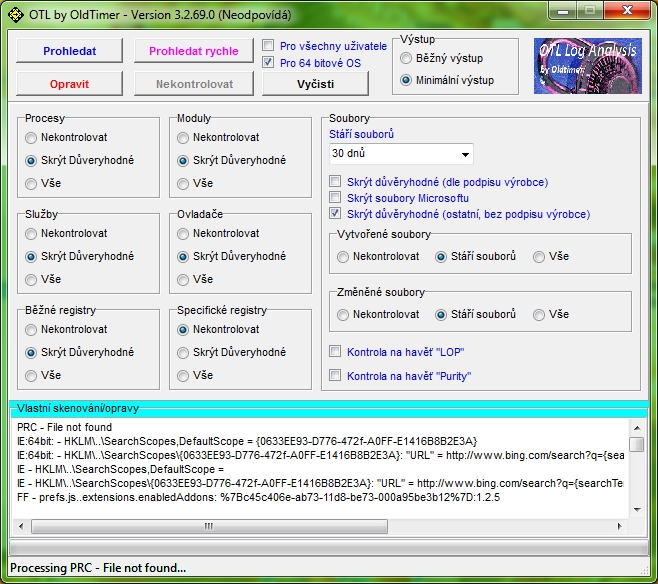The width and height of the screenshot is (658, 584).
Task: Start quick scan with Prohledat rychle
Action: [193, 51]
